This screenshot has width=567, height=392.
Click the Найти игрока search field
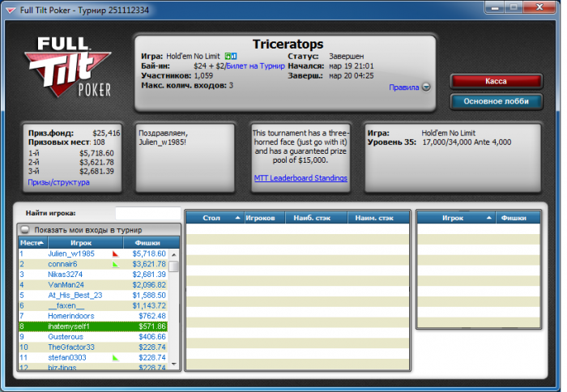coord(148,213)
